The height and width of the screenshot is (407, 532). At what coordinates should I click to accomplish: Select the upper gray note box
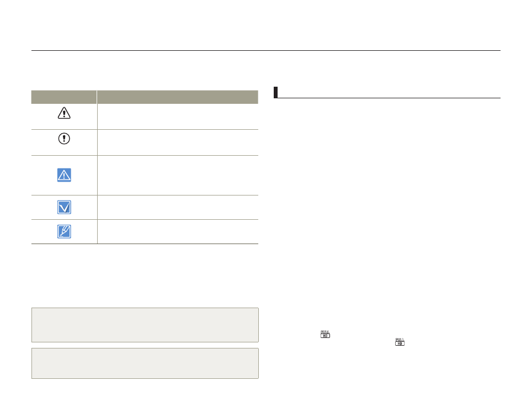pyautogui.click(x=145, y=325)
